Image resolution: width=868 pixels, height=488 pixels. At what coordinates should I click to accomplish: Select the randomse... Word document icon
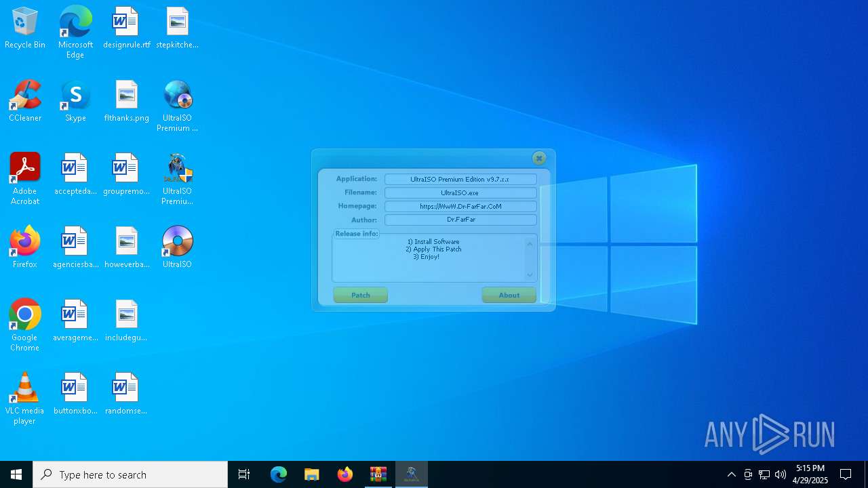tap(126, 394)
